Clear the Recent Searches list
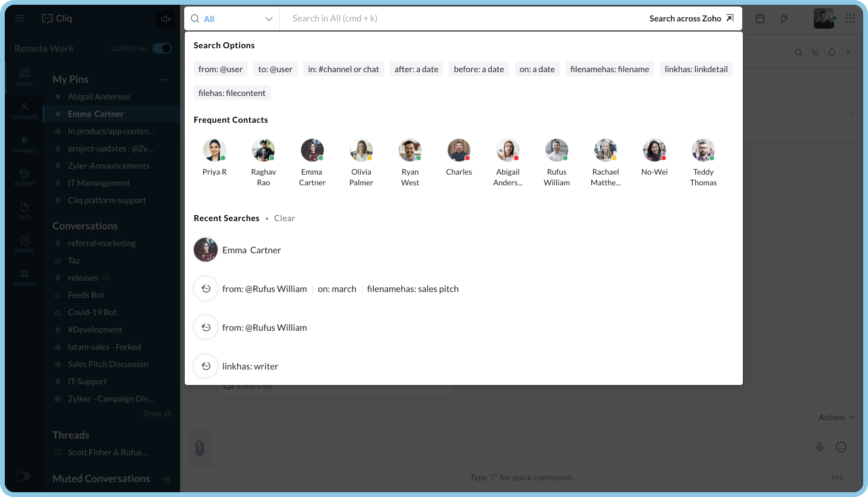868x497 pixels. click(x=284, y=218)
